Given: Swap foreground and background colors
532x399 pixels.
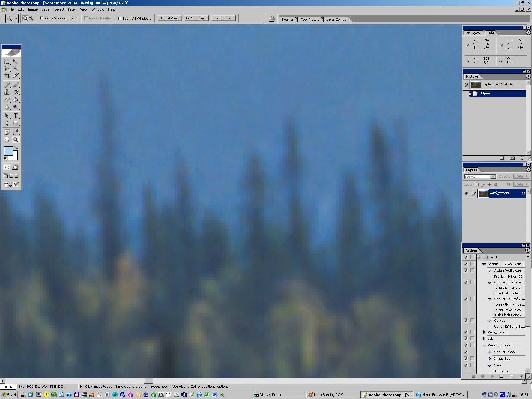Looking at the screenshot, I should 16,148.
